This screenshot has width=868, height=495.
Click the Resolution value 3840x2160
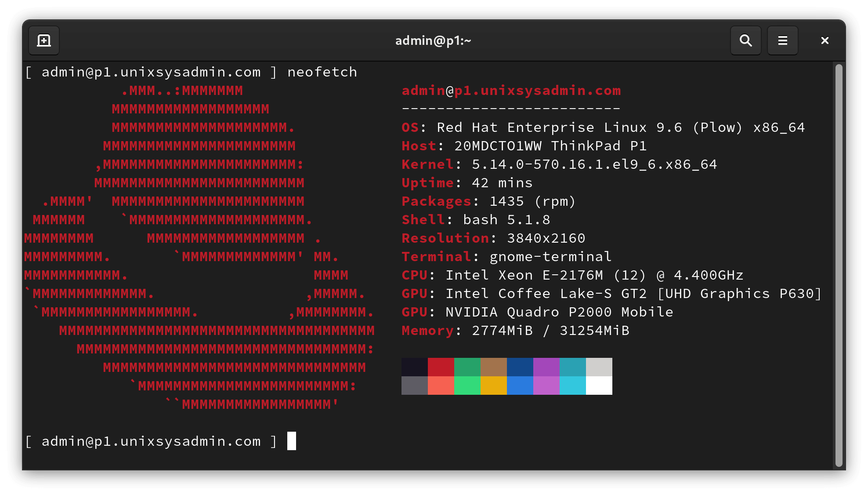click(x=546, y=238)
